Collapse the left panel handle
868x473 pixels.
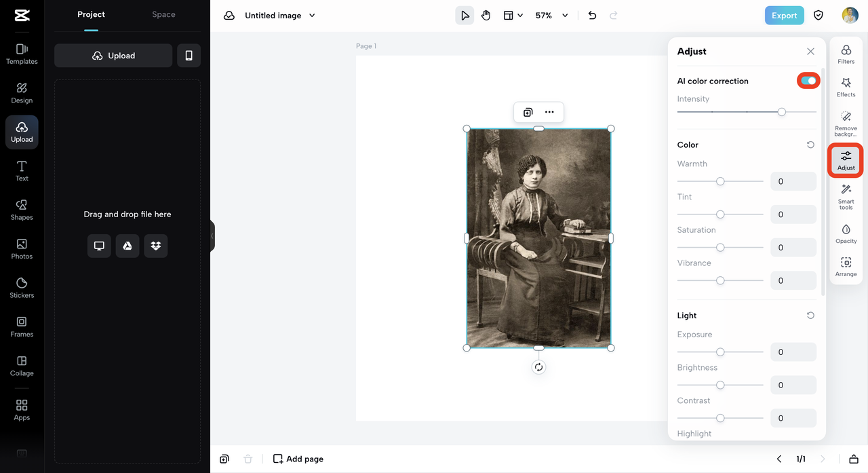[x=212, y=236]
